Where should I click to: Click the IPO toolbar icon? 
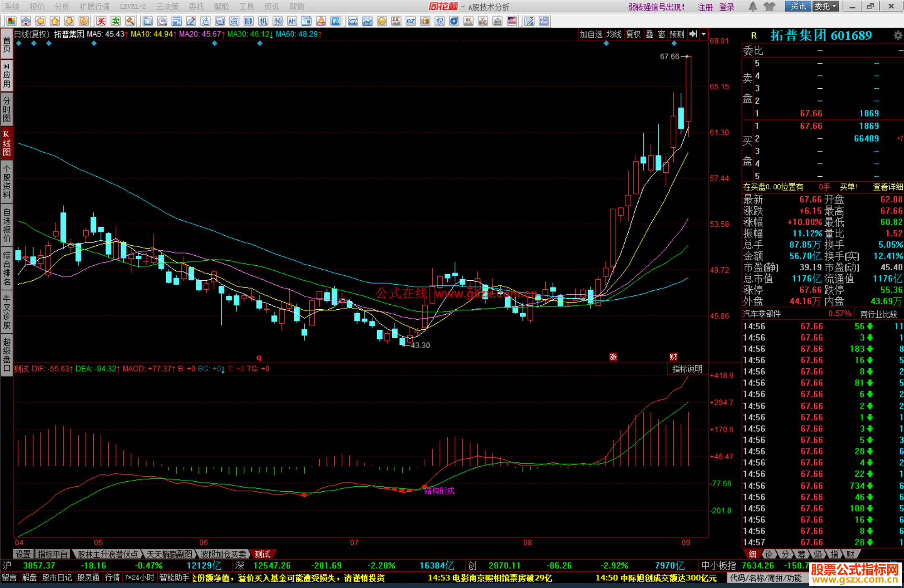pyautogui.click(x=335, y=21)
